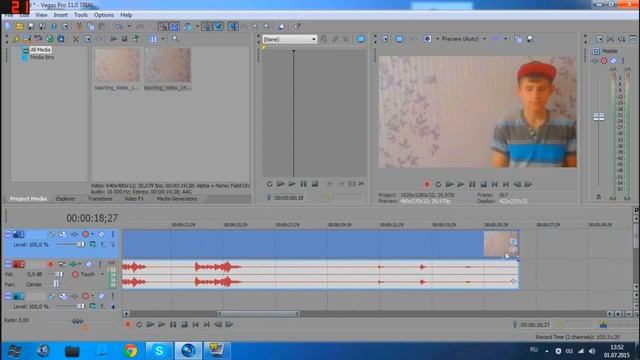Click the audio track Vol slider handle
Image resolution: width=640 pixels, height=360 pixels.
pos(60,274)
